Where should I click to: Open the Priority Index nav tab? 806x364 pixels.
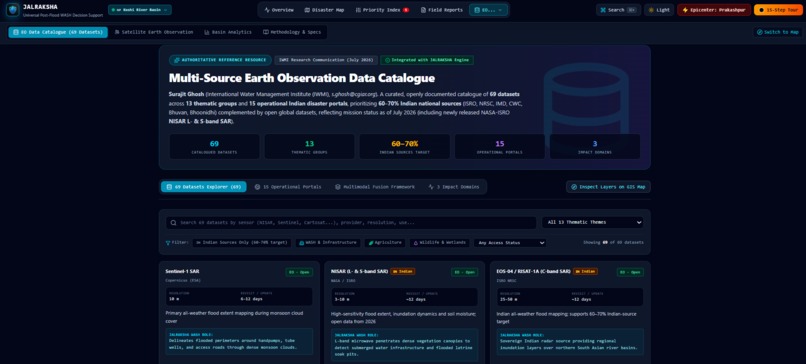click(x=382, y=10)
